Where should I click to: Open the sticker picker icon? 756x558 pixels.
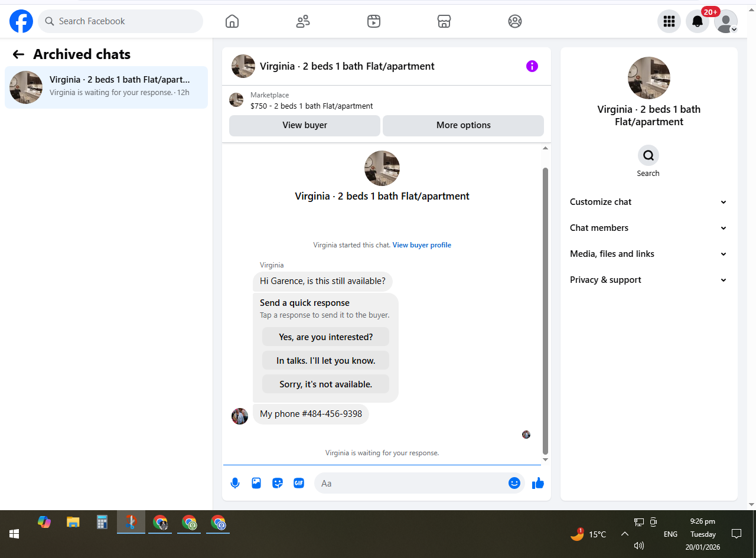tap(278, 483)
